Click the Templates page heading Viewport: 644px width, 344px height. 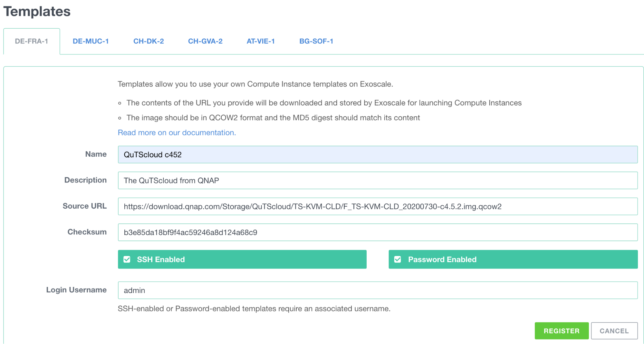click(37, 12)
